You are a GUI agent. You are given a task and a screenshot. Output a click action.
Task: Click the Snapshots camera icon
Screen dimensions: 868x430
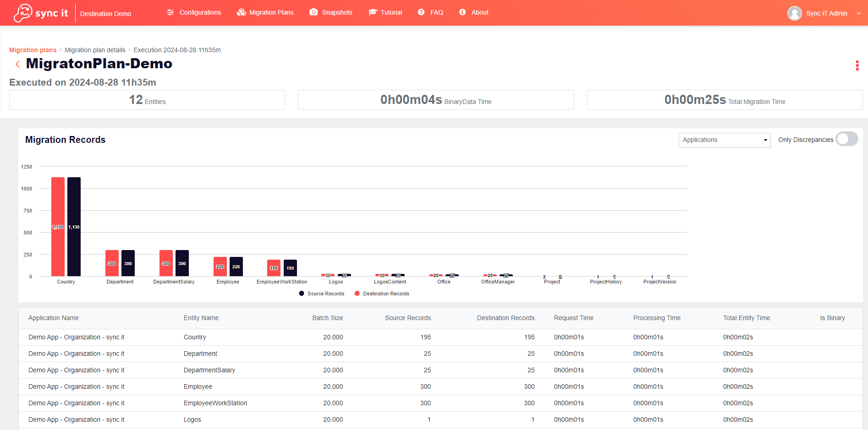click(x=313, y=12)
